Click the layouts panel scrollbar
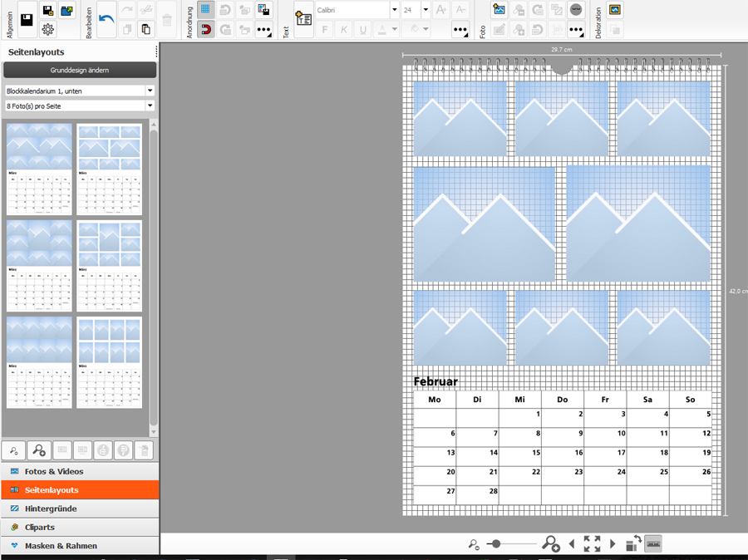 point(154,277)
